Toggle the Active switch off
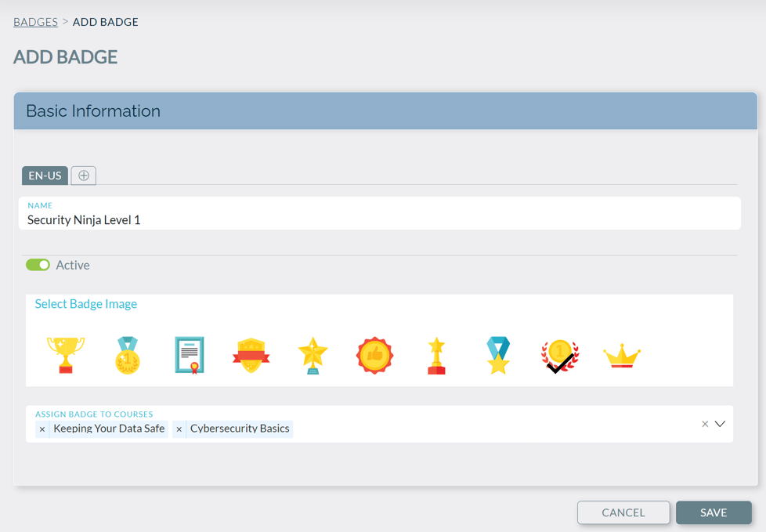Image resolution: width=766 pixels, height=532 pixels. coord(38,265)
